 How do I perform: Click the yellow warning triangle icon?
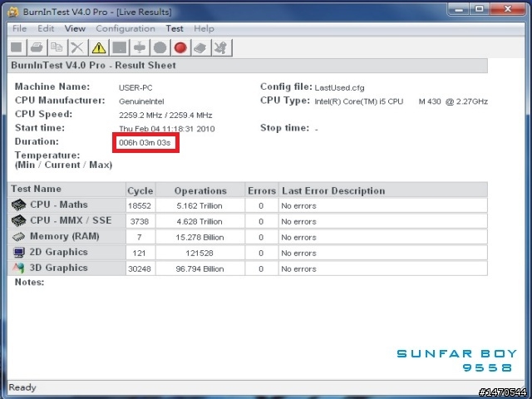pyautogui.click(x=99, y=47)
